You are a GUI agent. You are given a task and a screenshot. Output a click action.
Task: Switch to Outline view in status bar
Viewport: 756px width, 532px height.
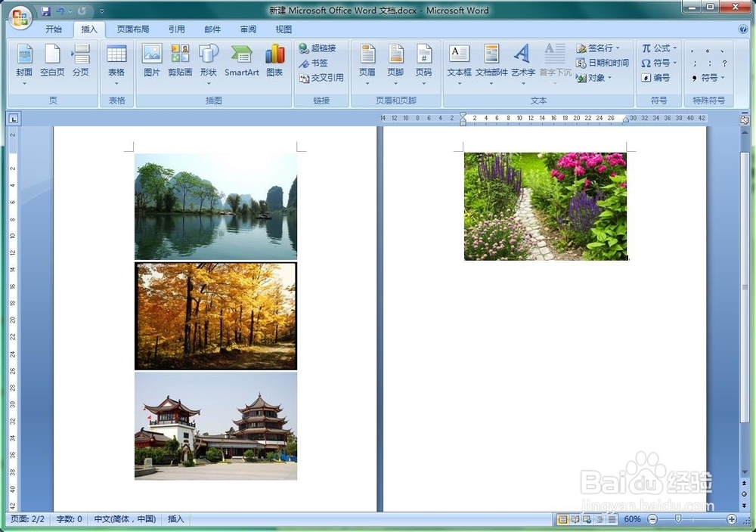pos(598,519)
